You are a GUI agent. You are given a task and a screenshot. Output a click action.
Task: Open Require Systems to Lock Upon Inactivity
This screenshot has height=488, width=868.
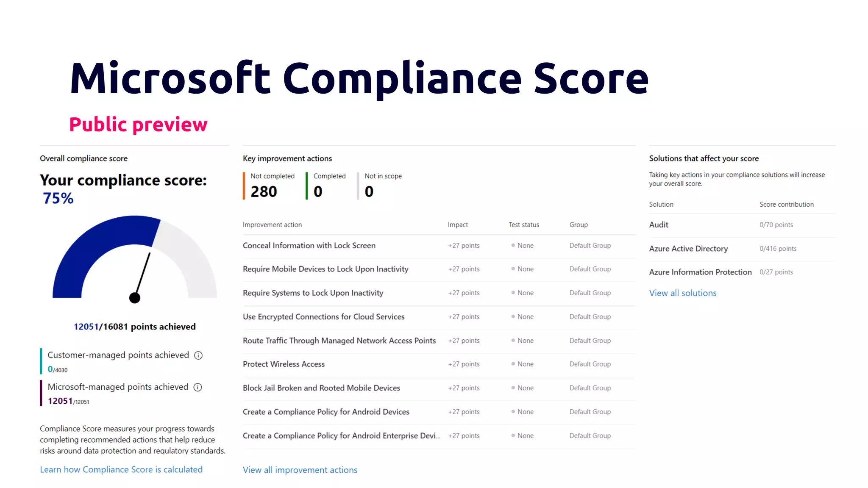click(x=313, y=293)
